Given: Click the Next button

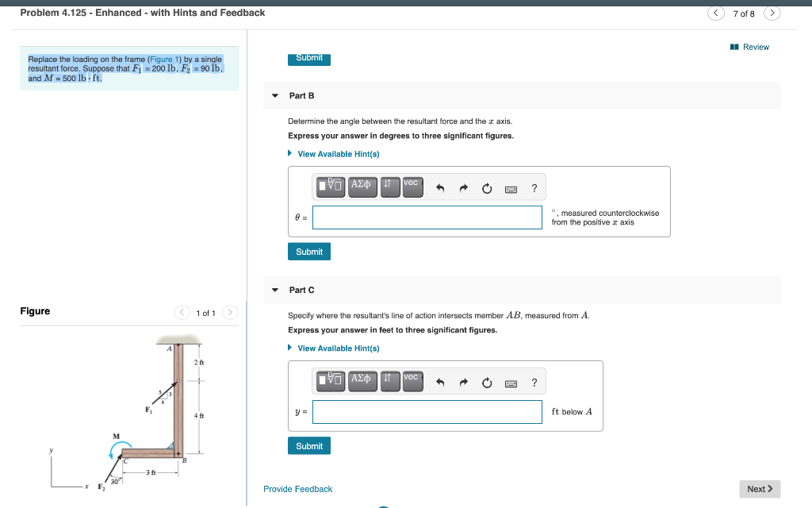Looking at the screenshot, I should (x=759, y=488).
